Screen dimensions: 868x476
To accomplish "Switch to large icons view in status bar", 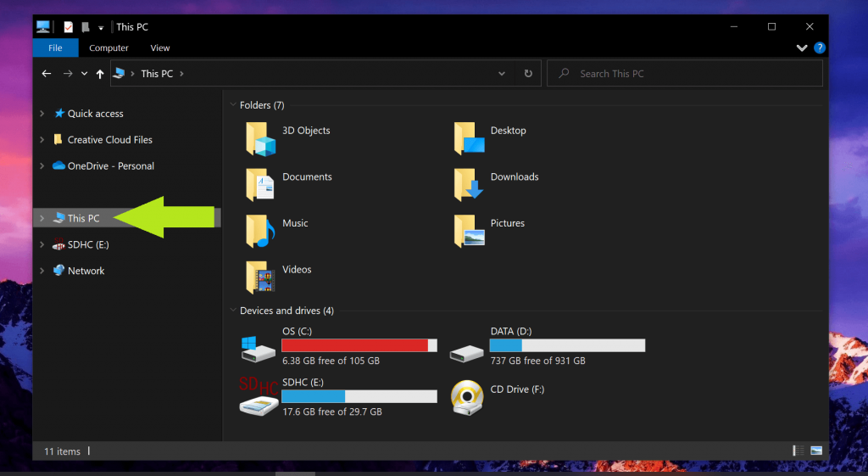I will pos(816,451).
